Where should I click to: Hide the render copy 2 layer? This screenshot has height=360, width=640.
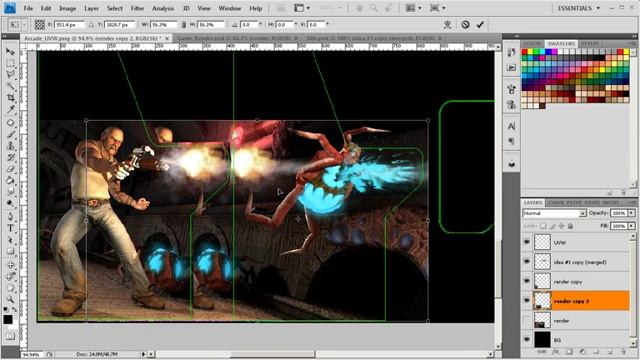[x=527, y=301]
